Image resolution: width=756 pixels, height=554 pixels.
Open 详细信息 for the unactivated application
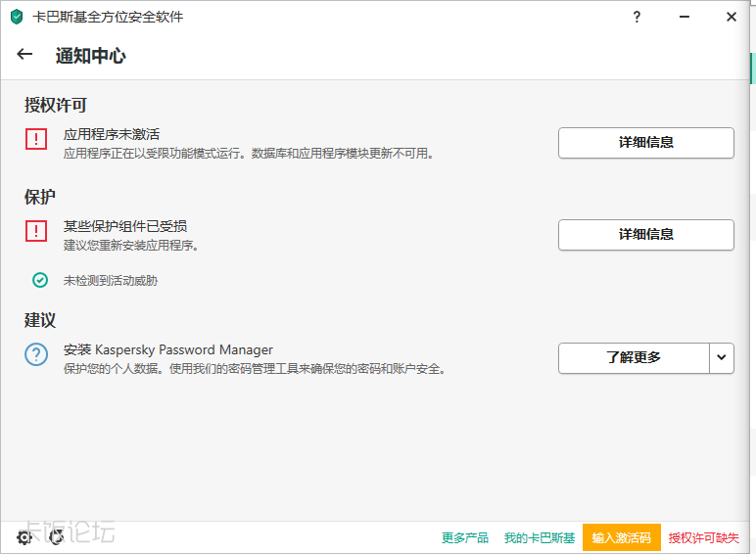click(646, 143)
